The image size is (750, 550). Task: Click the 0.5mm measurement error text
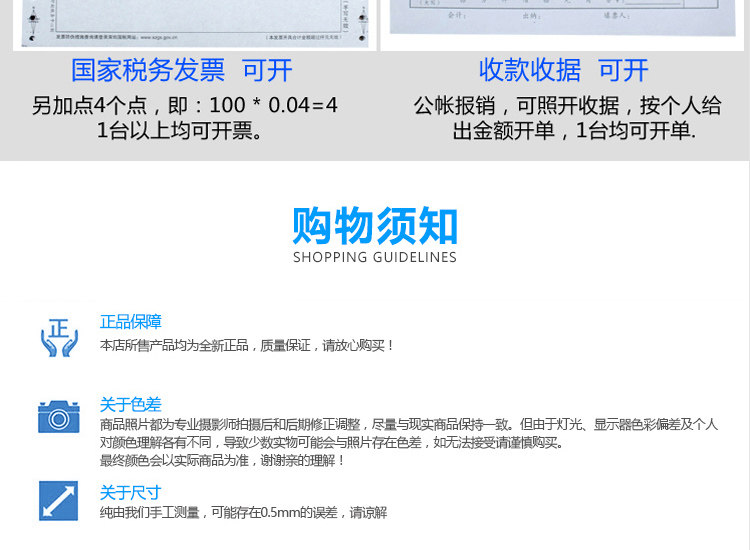243,513
